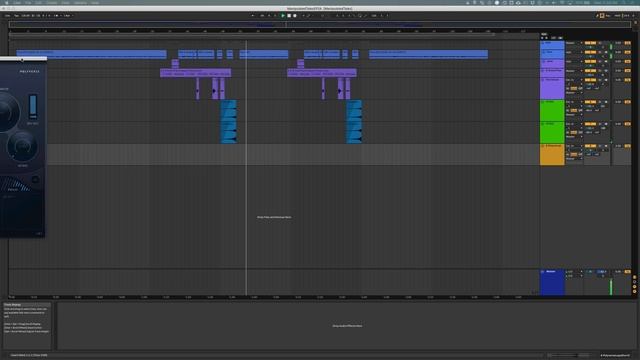Click the bottom round icon beside Master track

(x=634, y=291)
